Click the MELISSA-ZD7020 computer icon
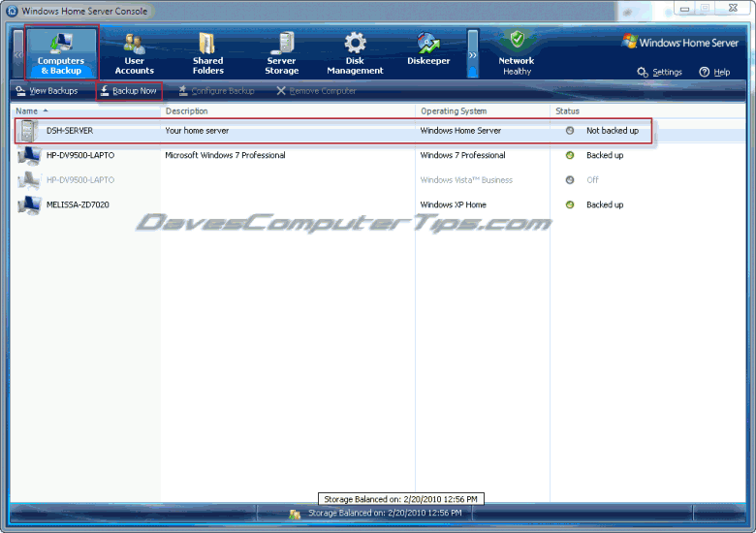 tap(29, 204)
